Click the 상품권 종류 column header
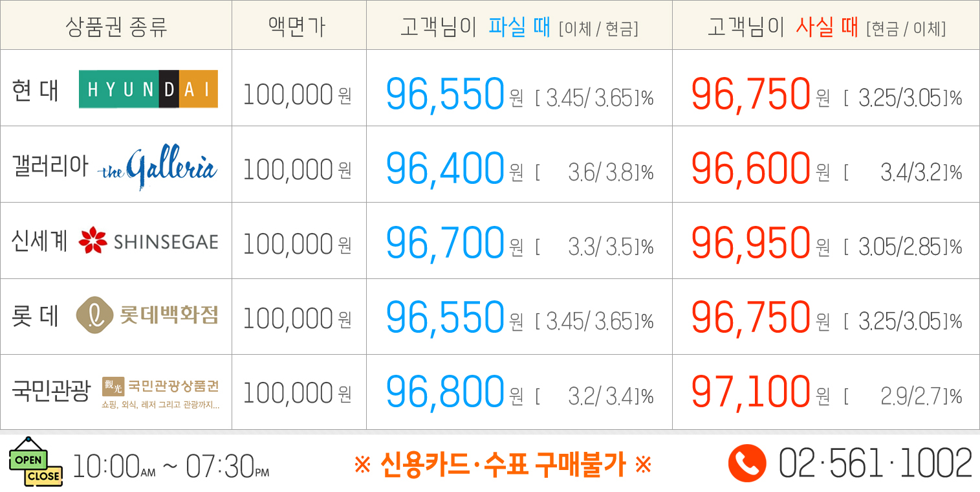The height and width of the screenshot is (492, 980). (x=116, y=27)
